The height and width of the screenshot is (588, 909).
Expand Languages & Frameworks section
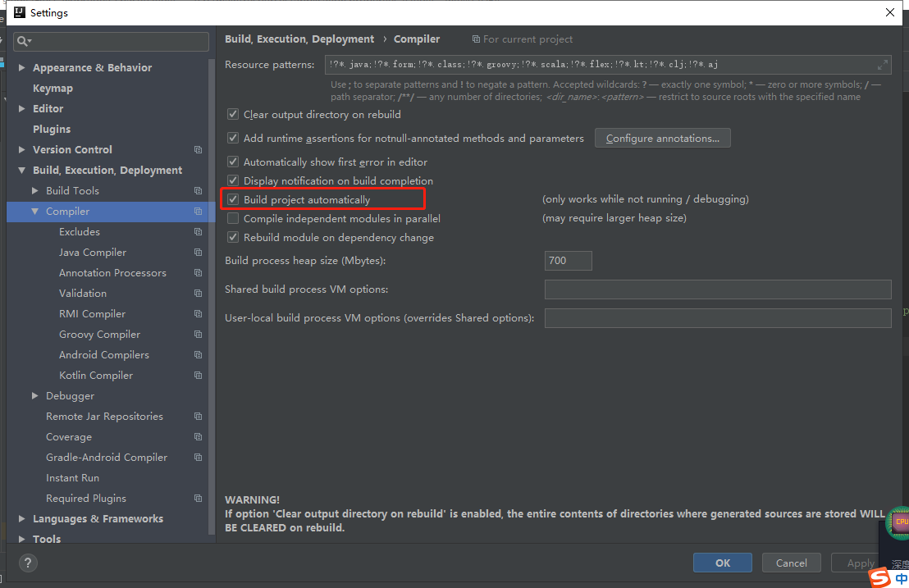(x=21, y=518)
